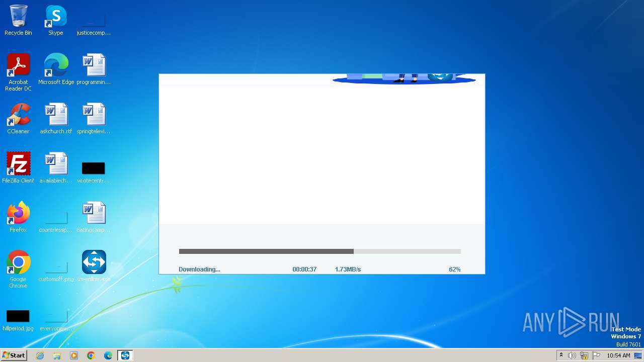The width and height of the screenshot is (644, 362).
Task: Open the 10:54 AM clock
Action: tap(618, 355)
